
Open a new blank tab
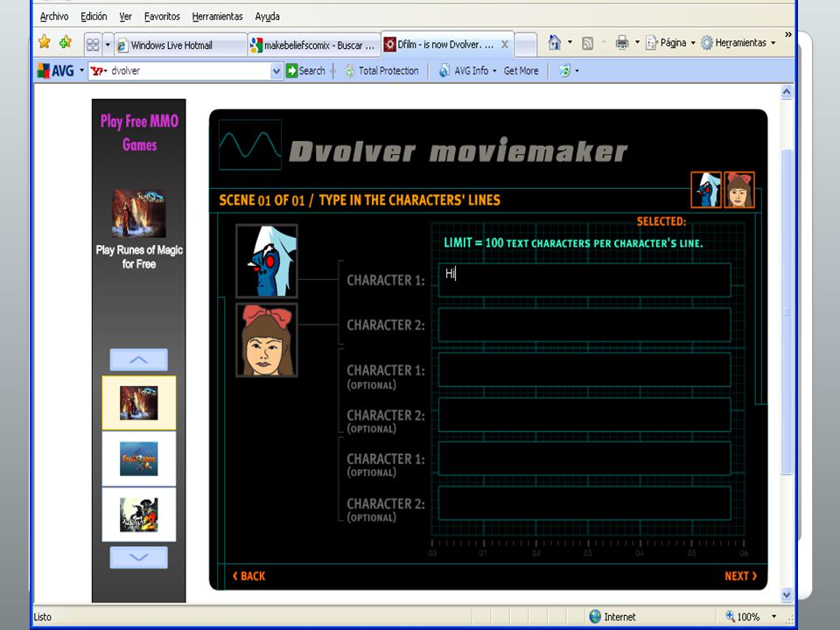click(x=526, y=45)
